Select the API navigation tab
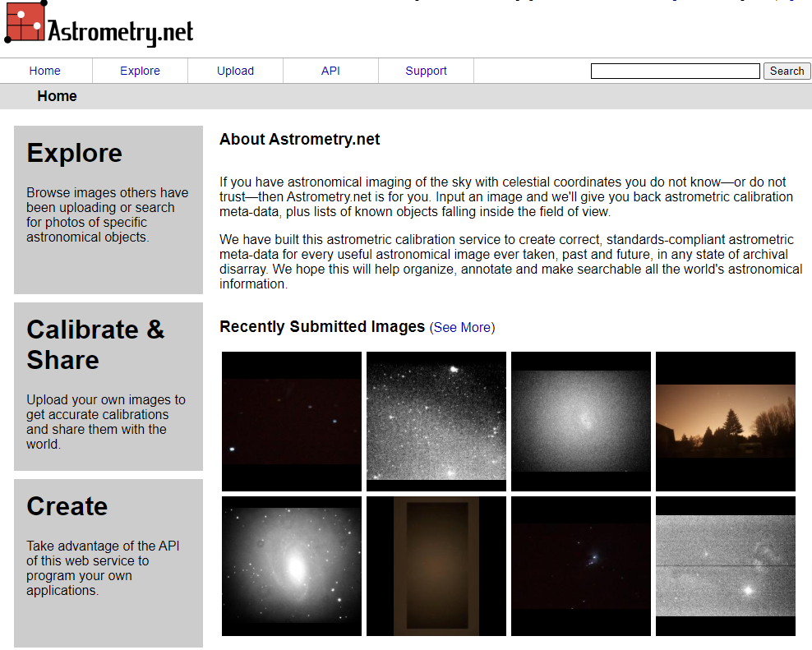The image size is (812, 650). pos(330,71)
